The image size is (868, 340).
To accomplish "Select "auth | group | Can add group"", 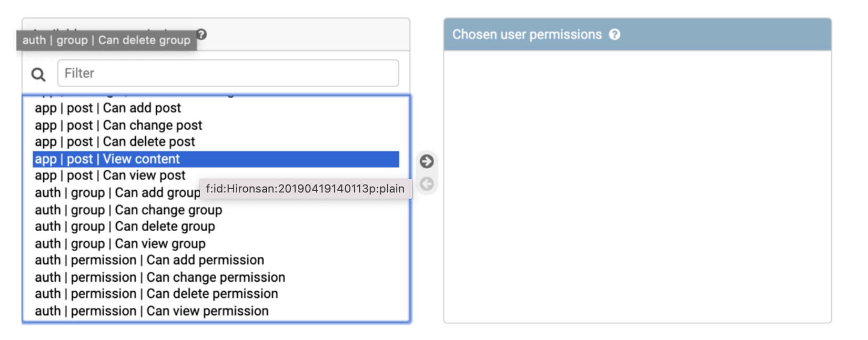I will point(117,193).
